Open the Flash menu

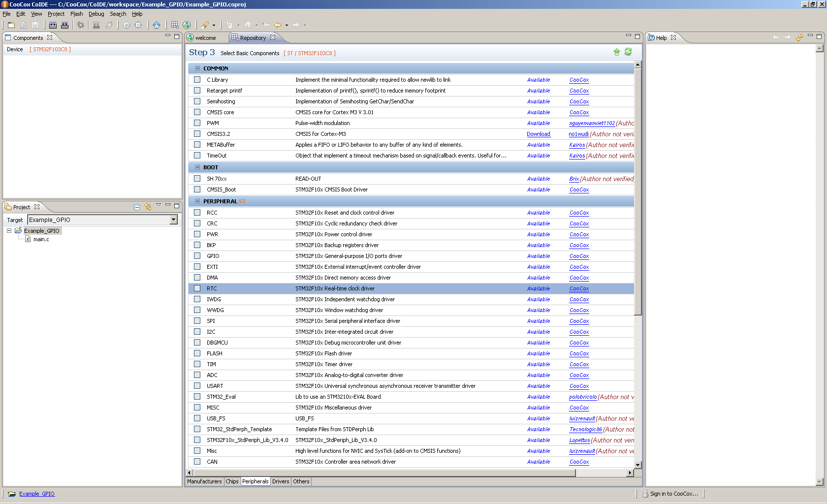tap(76, 14)
